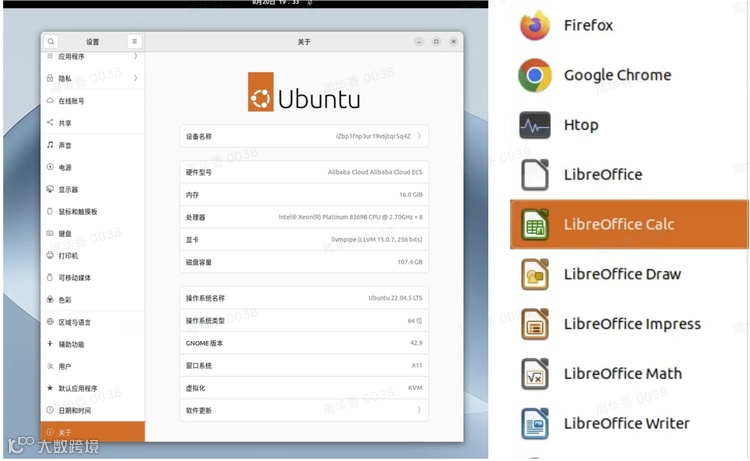Minimize the Settings window
750x461 pixels.
point(419,42)
